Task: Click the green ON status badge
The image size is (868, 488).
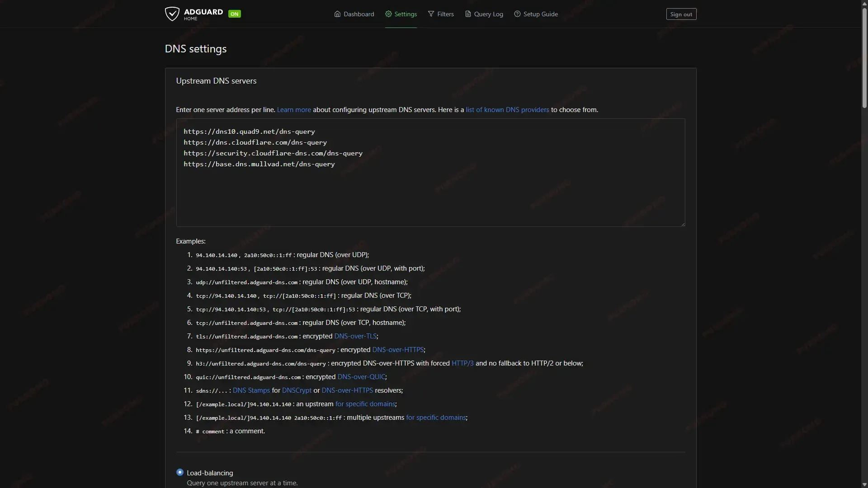Action: (x=234, y=14)
